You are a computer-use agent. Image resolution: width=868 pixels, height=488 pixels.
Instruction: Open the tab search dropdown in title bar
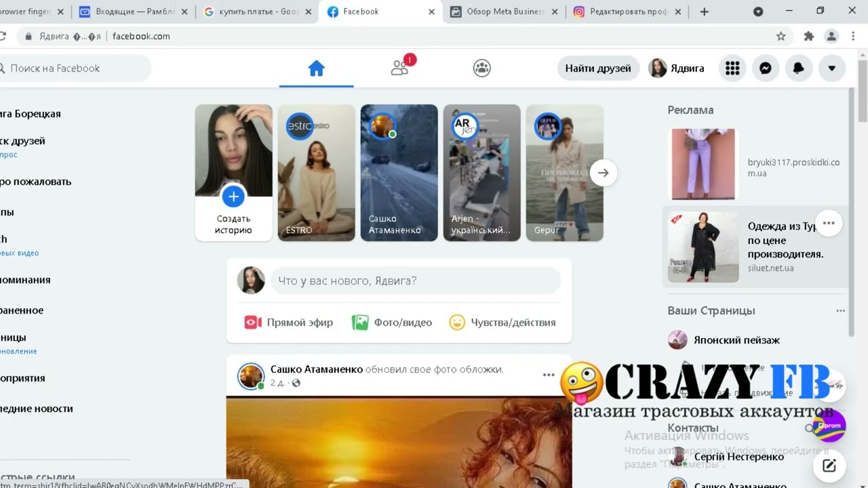[758, 12]
